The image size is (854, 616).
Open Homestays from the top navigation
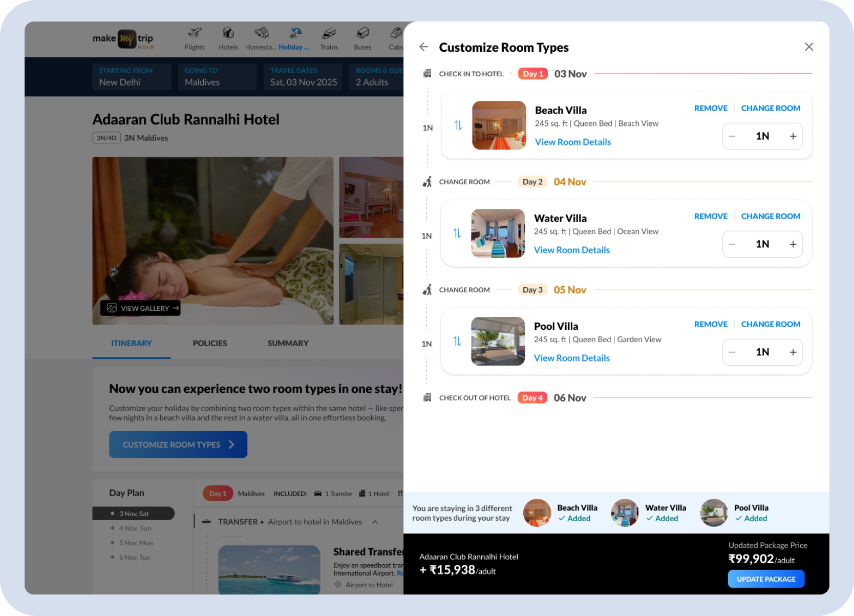(261, 39)
